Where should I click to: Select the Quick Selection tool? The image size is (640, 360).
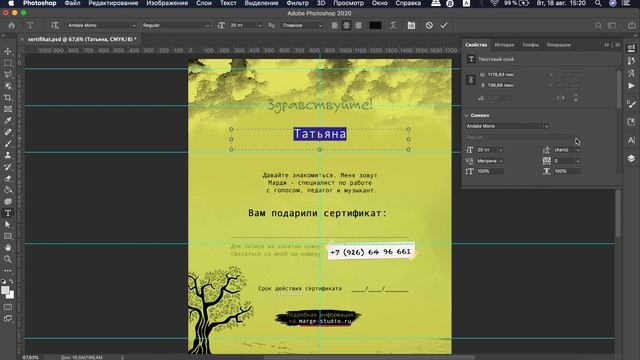pyautogui.click(x=8, y=86)
